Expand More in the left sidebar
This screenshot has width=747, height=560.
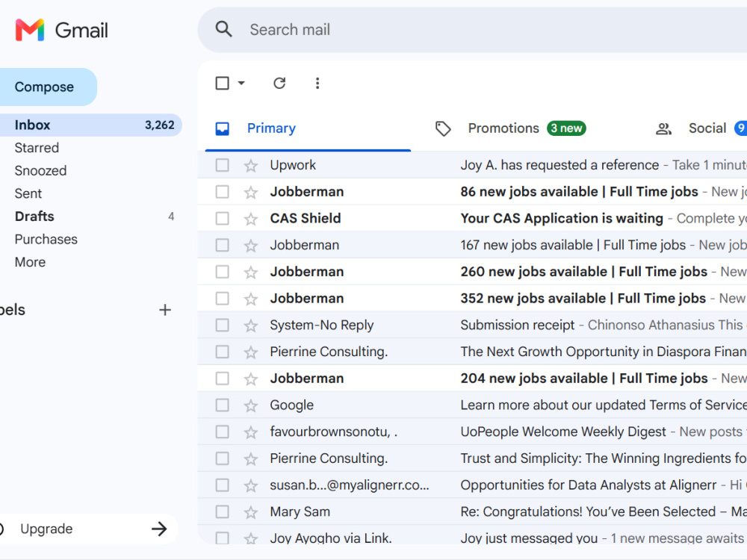30,262
